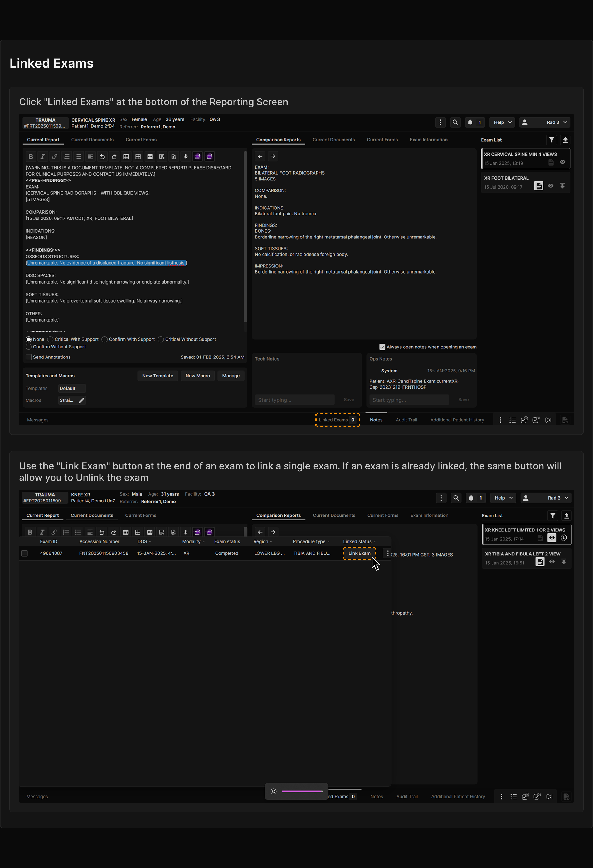
Task: Open search in the Cervical Spine XR header
Action: tap(455, 122)
